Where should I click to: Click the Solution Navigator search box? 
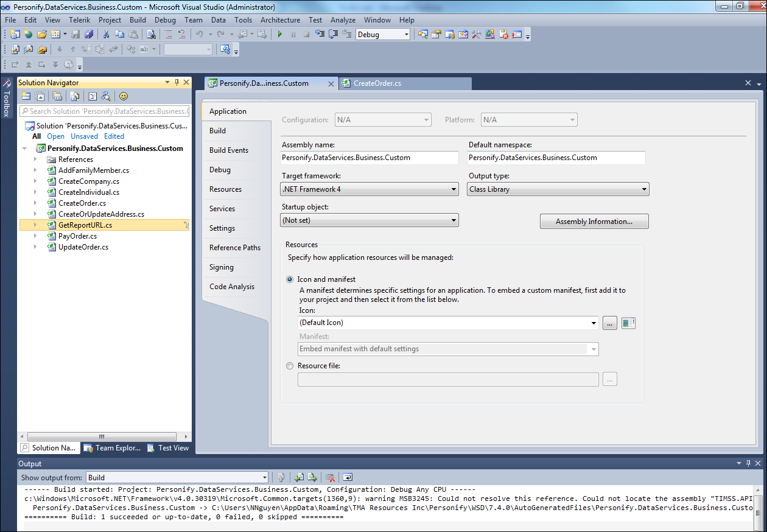pos(104,111)
